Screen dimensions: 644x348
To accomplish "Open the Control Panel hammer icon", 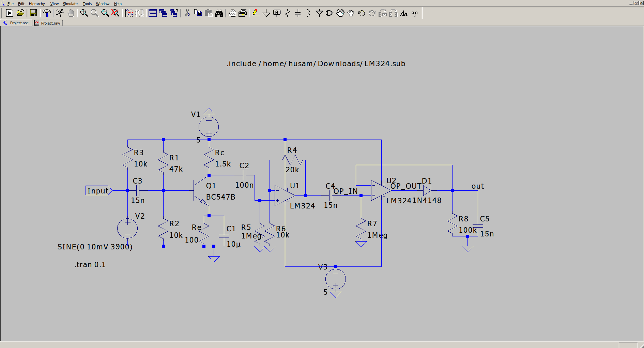I will (47, 13).
